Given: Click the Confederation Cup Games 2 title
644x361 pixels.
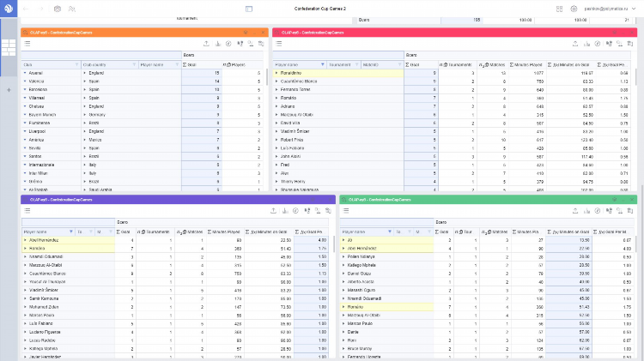Looking at the screenshot, I should [320, 9].
